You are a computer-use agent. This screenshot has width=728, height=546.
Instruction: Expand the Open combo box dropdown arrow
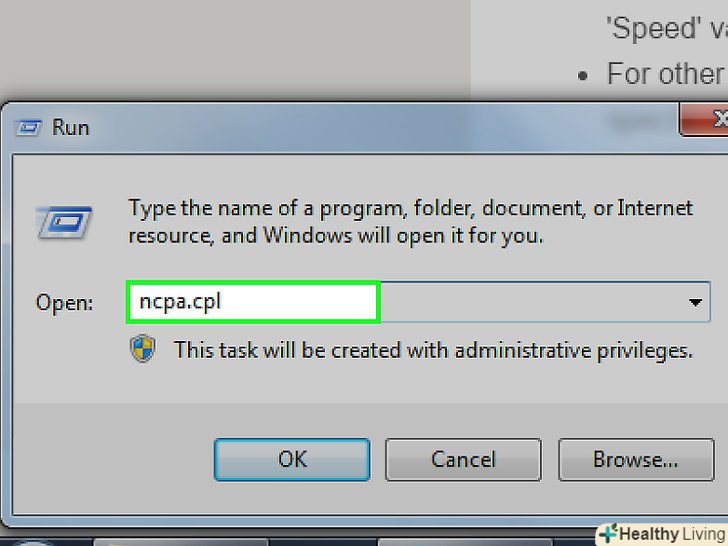[695, 302]
